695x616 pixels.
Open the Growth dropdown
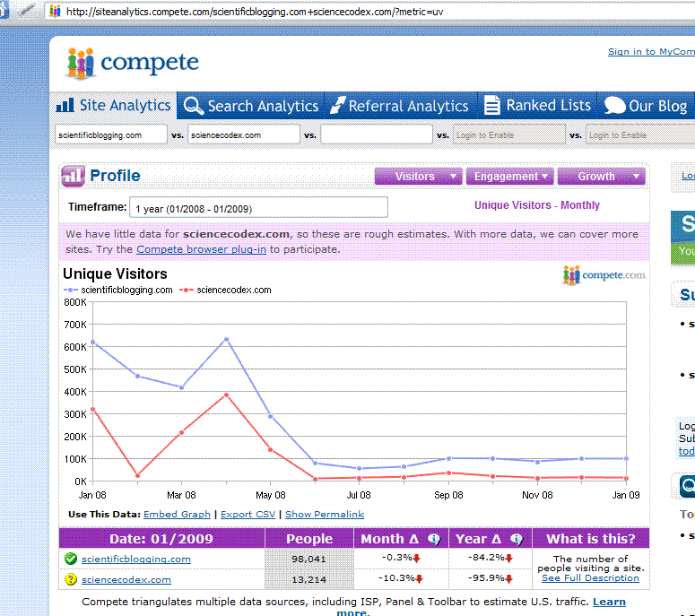[x=601, y=177]
